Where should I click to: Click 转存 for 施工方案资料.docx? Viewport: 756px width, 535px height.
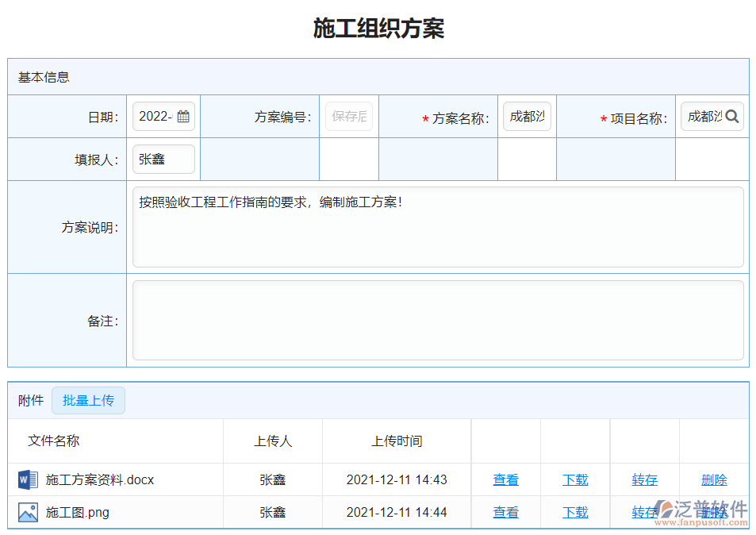[644, 479]
